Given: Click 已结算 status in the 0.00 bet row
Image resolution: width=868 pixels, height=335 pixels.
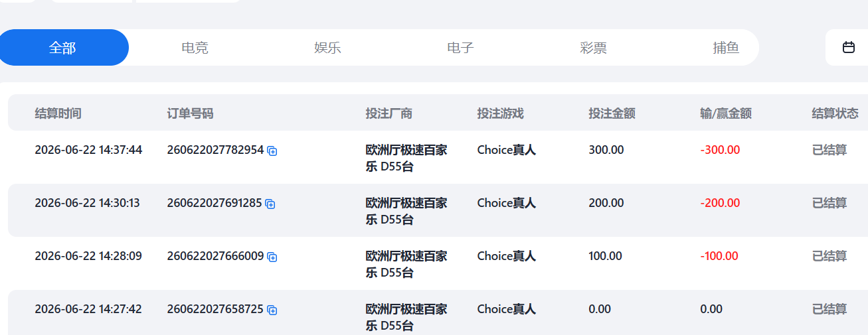Looking at the screenshot, I should tap(829, 309).
